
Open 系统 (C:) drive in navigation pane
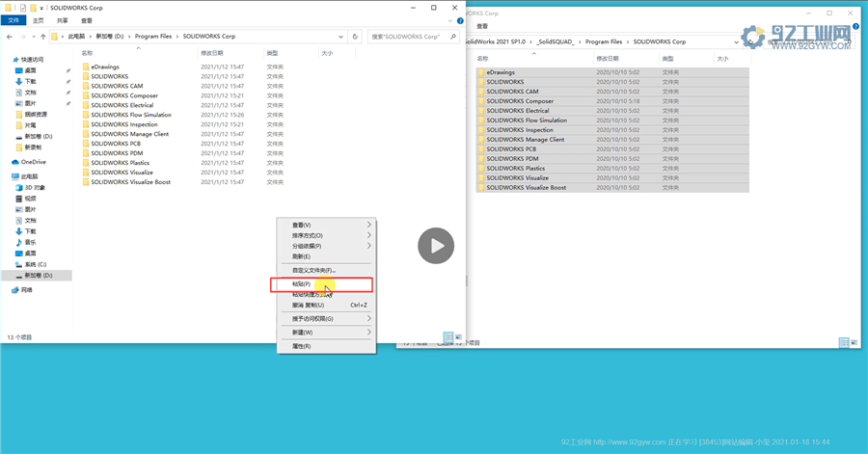coord(35,264)
